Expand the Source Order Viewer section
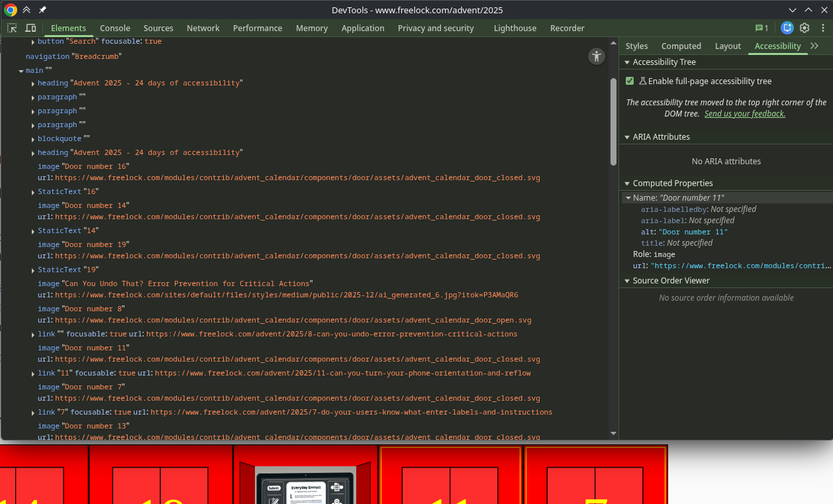833x504 pixels. pos(628,280)
